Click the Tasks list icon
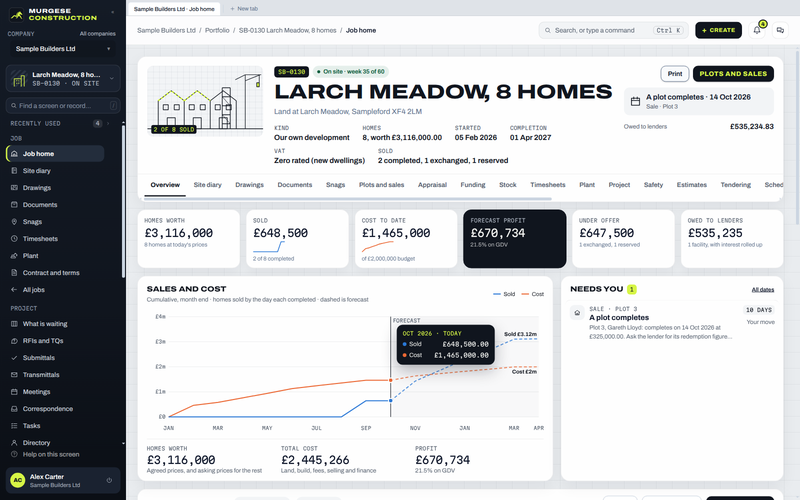The image size is (800, 500). (14, 426)
